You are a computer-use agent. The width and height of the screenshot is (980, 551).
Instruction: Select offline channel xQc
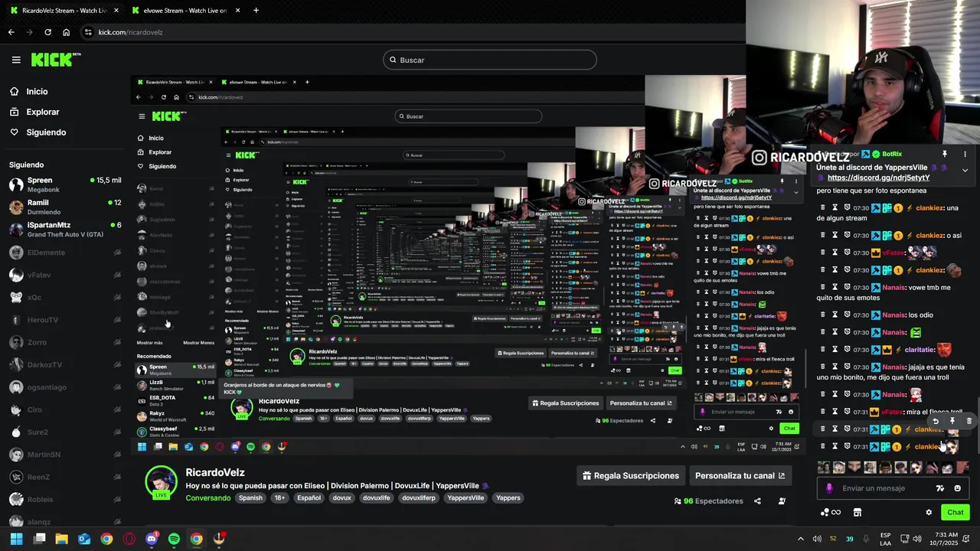[65, 297]
